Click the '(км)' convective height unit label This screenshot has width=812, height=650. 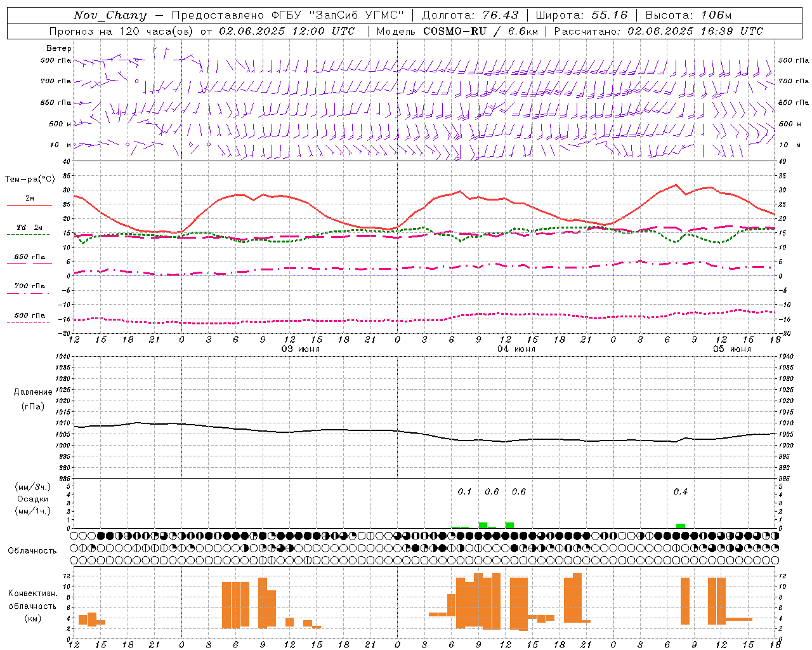click(x=33, y=618)
